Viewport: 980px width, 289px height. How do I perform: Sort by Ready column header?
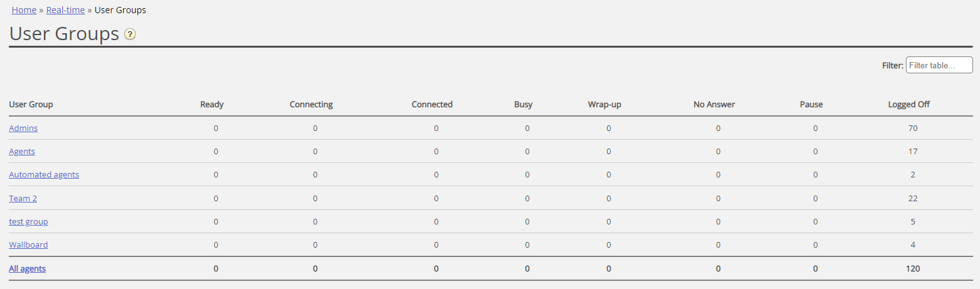(212, 104)
